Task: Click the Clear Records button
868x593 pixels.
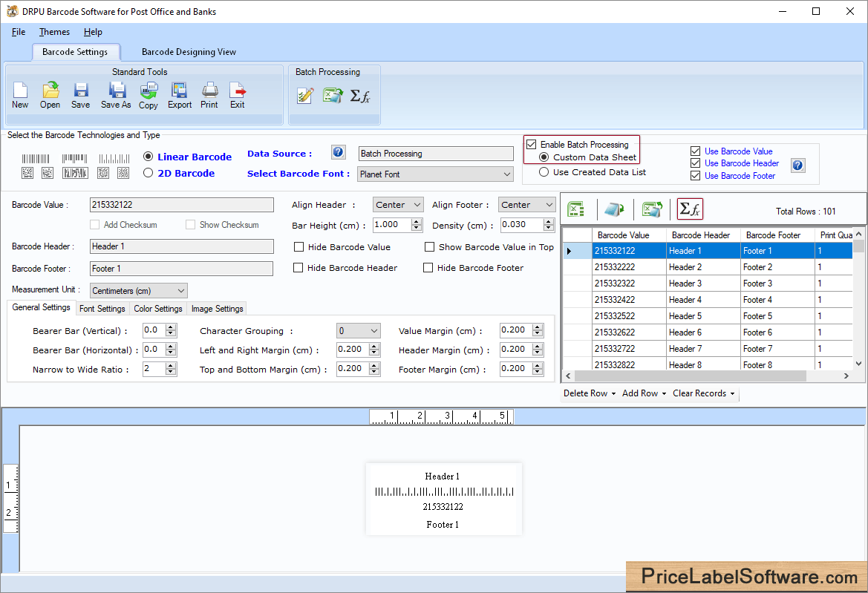Action: click(699, 394)
